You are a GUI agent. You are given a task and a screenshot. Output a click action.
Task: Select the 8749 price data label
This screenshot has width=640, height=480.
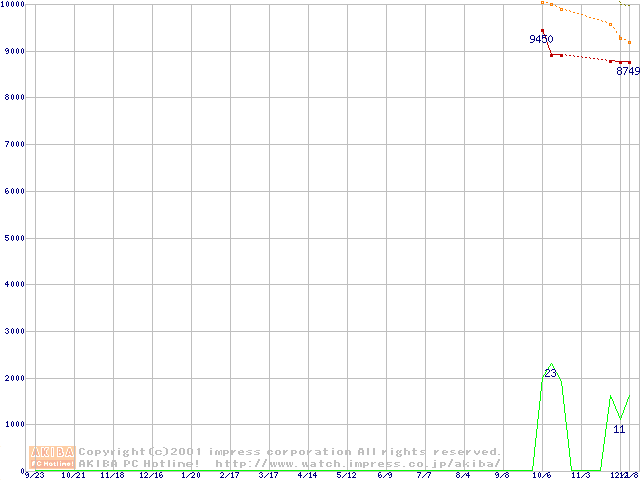click(x=627, y=71)
